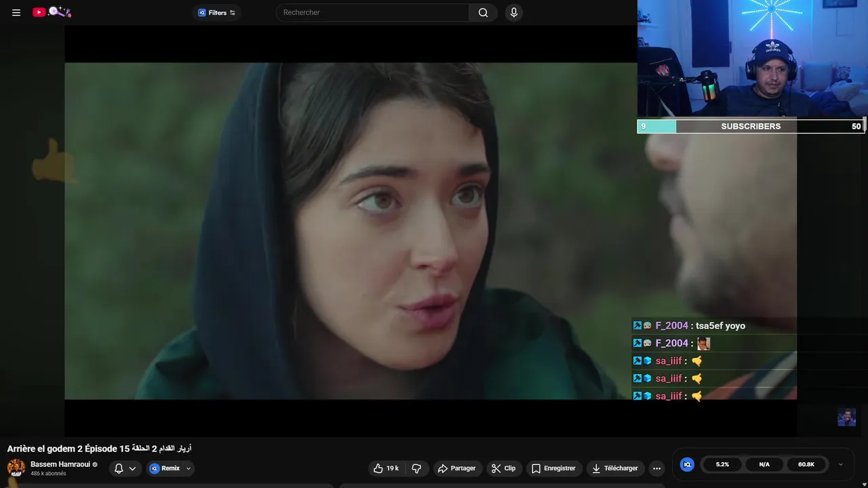Open the Filters button
Image resolution: width=868 pixels, height=488 pixels.
coord(216,12)
